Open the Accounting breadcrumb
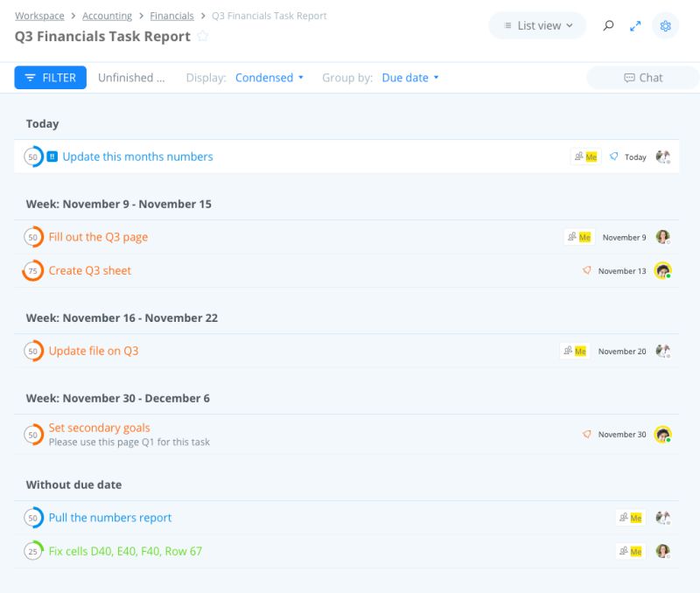The width and height of the screenshot is (700, 593). click(107, 15)
